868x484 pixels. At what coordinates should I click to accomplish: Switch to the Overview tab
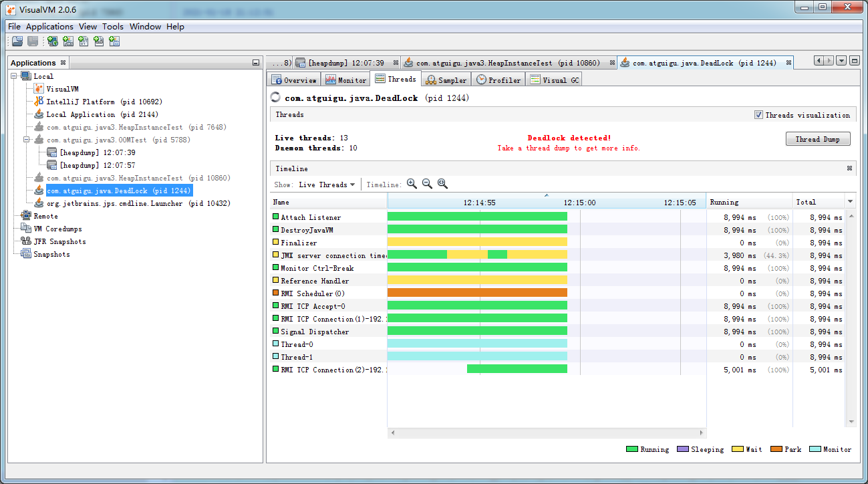(293, 80)
